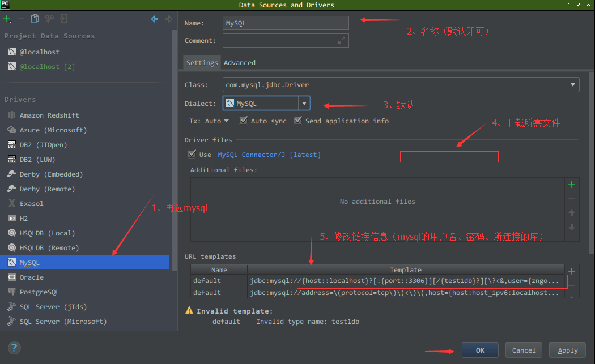
Task: Select the second default template with address=
Action: [377, 293]
